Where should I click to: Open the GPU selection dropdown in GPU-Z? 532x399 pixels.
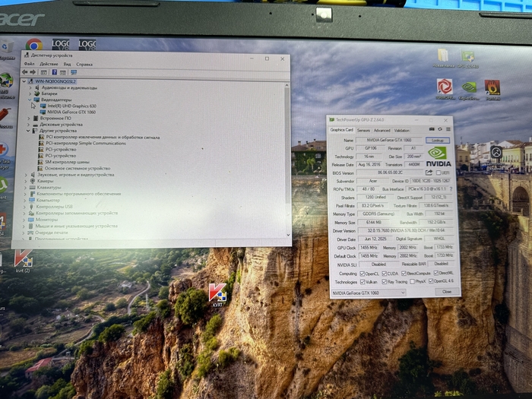coord(369,293)
